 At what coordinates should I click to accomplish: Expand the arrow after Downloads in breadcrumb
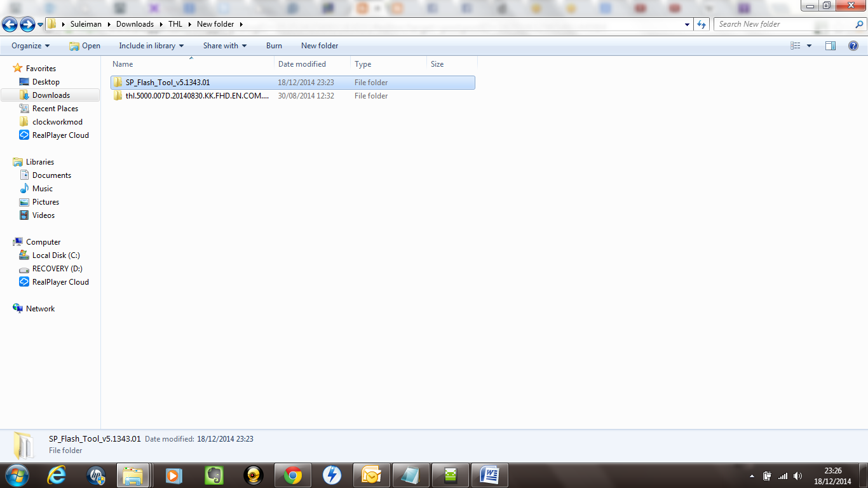click(x=161, y=24)
